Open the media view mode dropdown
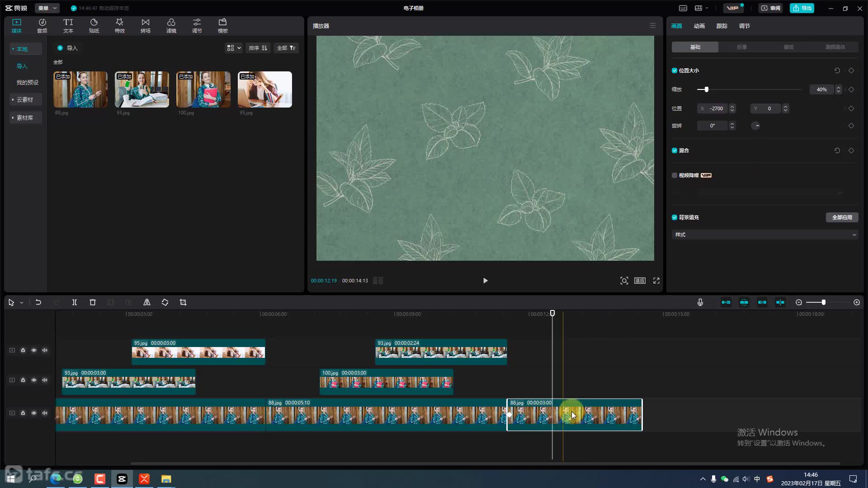 coord(234,48)
